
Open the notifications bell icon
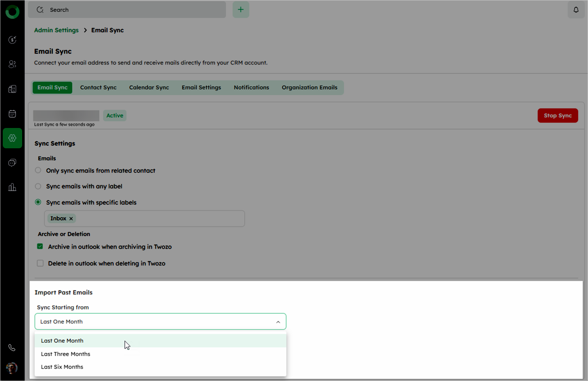coord(576,10)
